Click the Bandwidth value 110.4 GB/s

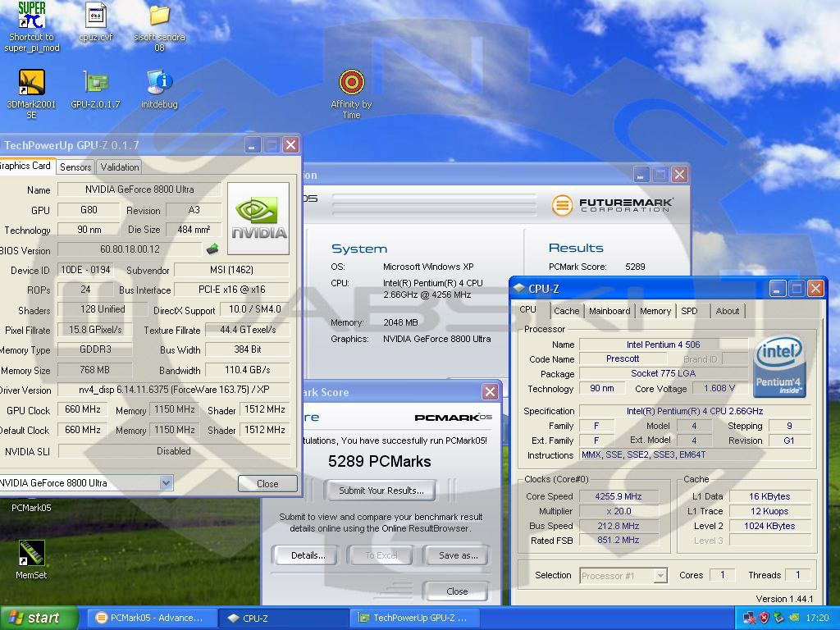click(248, 370)
